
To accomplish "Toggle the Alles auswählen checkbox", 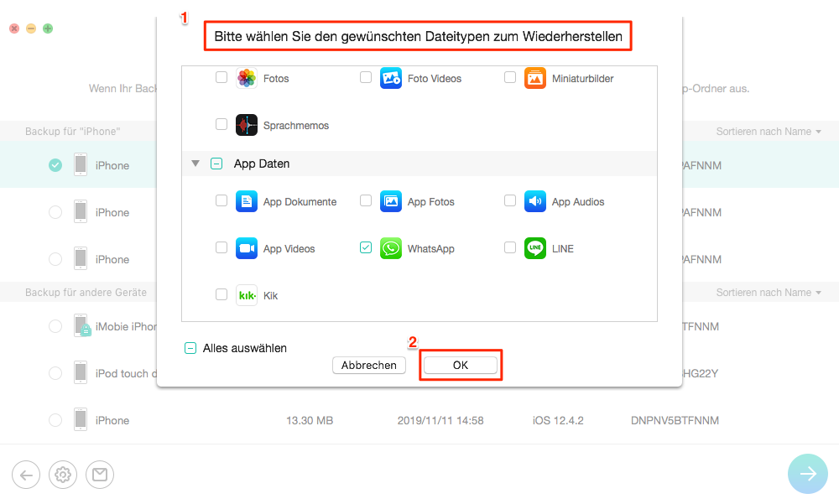I will [190, 348].
